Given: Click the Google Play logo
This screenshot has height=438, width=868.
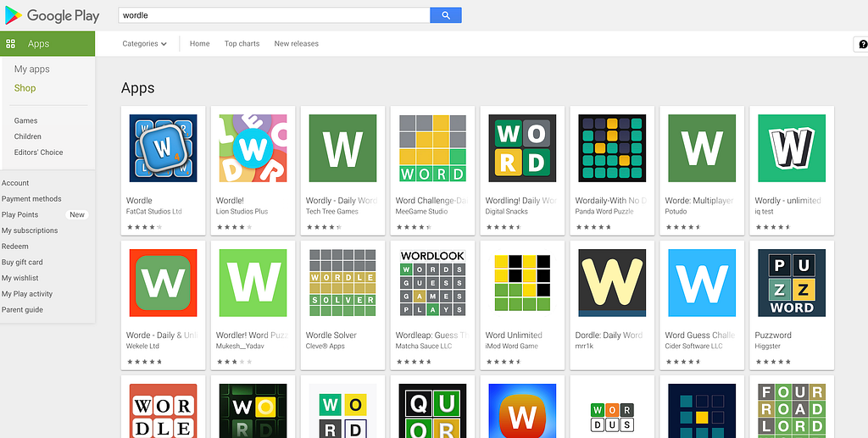Looking at the screenshot, I should (52, 15).
